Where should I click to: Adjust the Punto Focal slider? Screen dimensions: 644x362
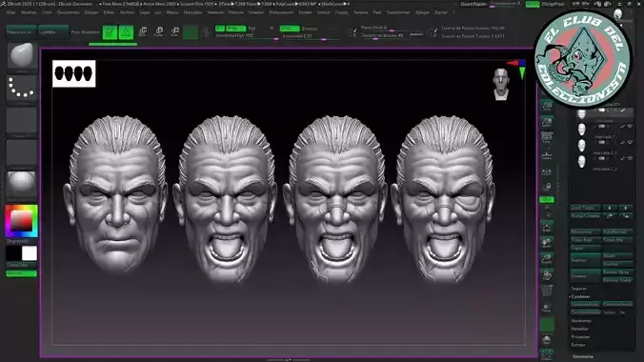coord(392,28)
